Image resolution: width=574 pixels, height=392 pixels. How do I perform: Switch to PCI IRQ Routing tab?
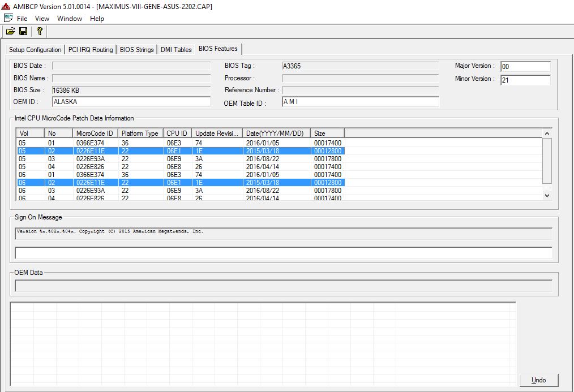tap(91, 50)
